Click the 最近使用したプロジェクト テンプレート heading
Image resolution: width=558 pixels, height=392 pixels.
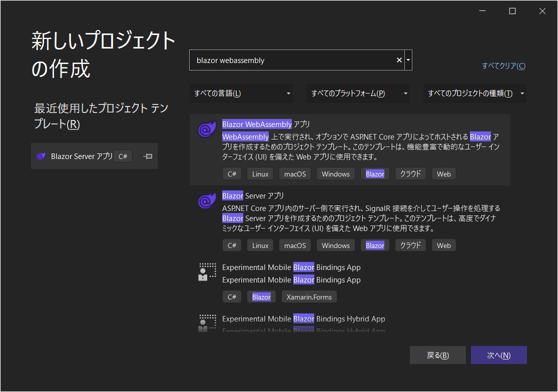[101, 116]
